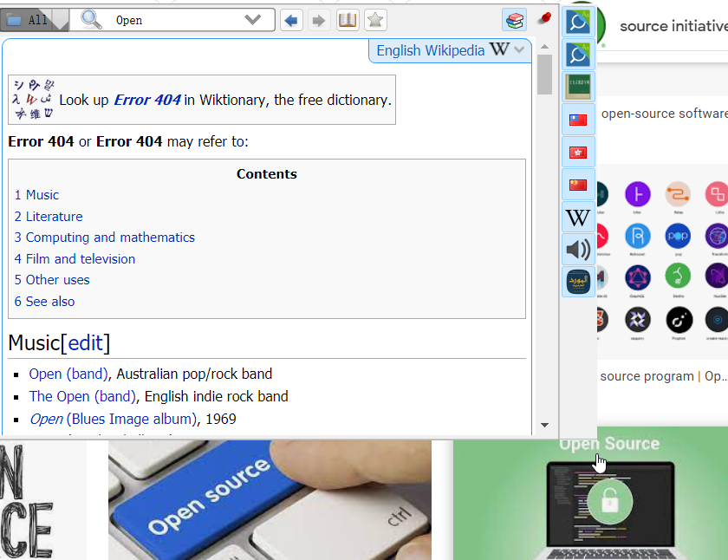
Task: Click the popup scrollbar down arrow
Action: pyautogui.click(x=544, y=425)
